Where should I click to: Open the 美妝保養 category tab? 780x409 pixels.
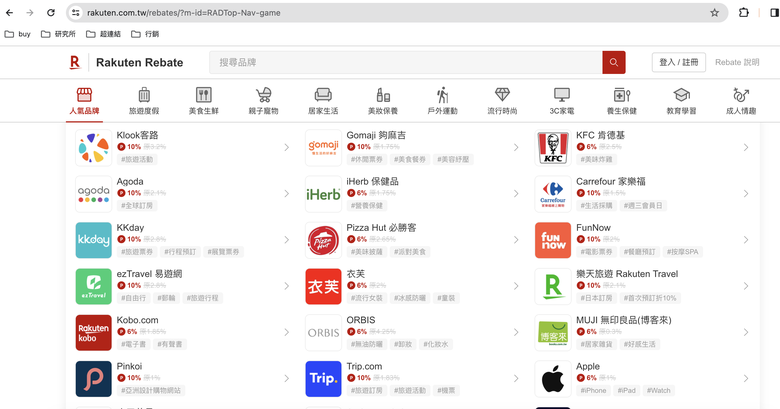point(383,101)
